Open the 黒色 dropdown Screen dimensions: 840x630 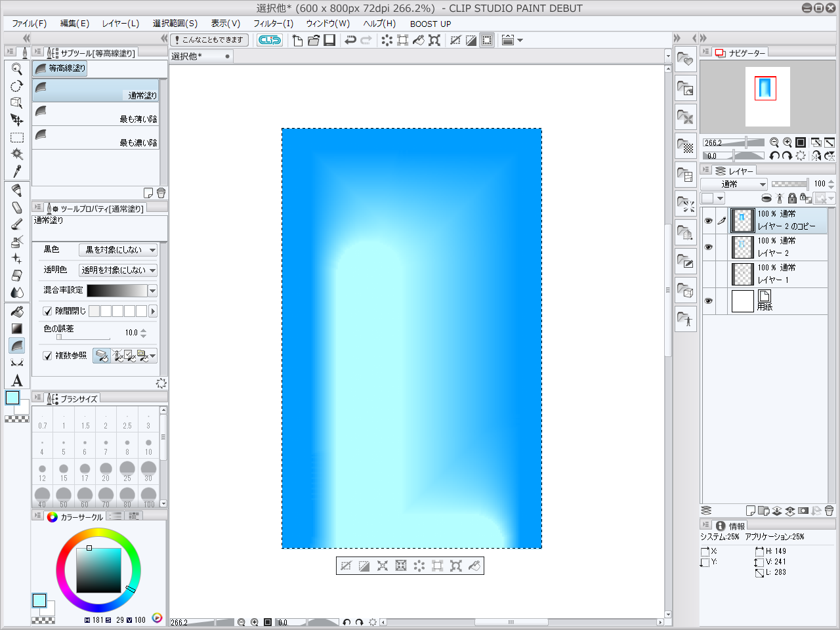point(118,250)
